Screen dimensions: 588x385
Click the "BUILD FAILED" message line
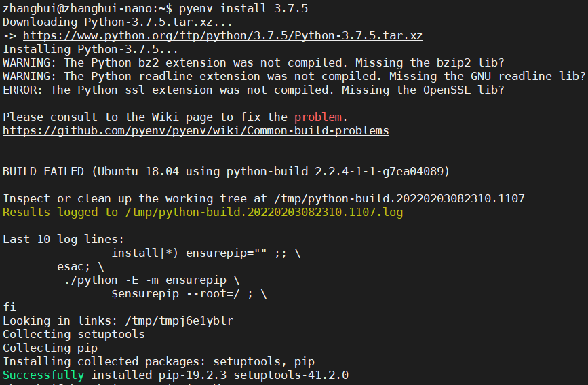click(226, 171)
